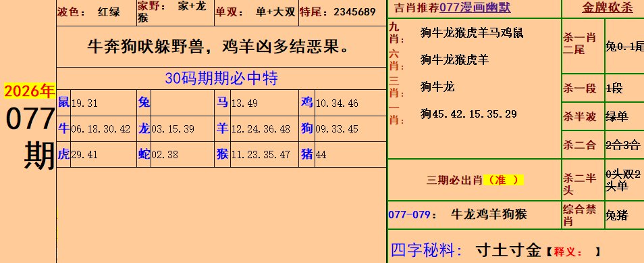Select the 兔 zodiac label
644x263 pixels.
(x=144, y=102)
